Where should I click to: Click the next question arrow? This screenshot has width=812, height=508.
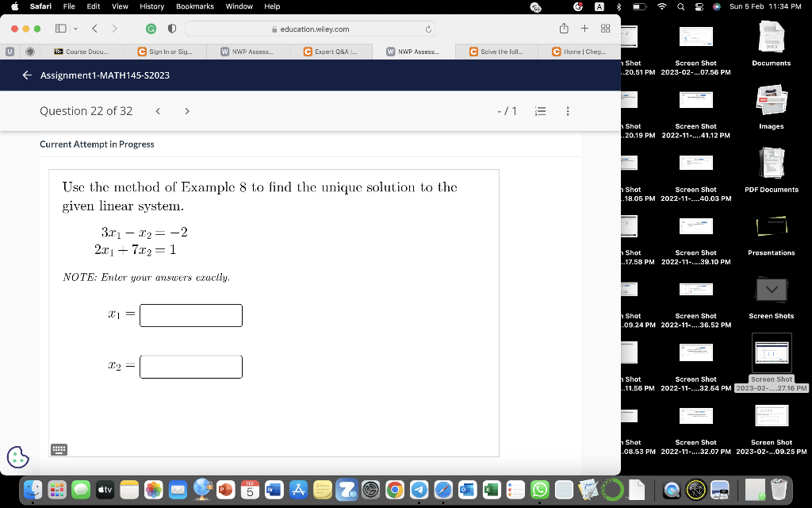point(186,111)
